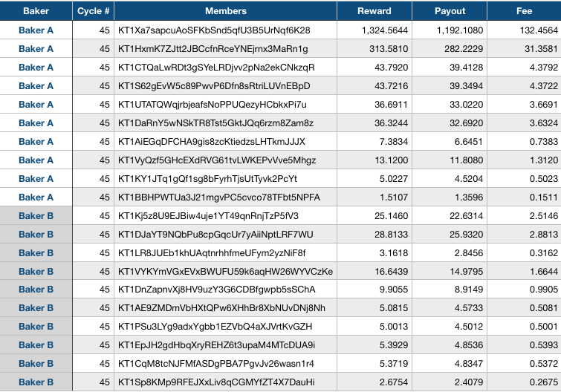Select address KT1Xa7sapcuAoSFKbSnd5qfU3B5UrNqf6K28
This screenshot has width=561, height=392.
[x=214, y=30]
